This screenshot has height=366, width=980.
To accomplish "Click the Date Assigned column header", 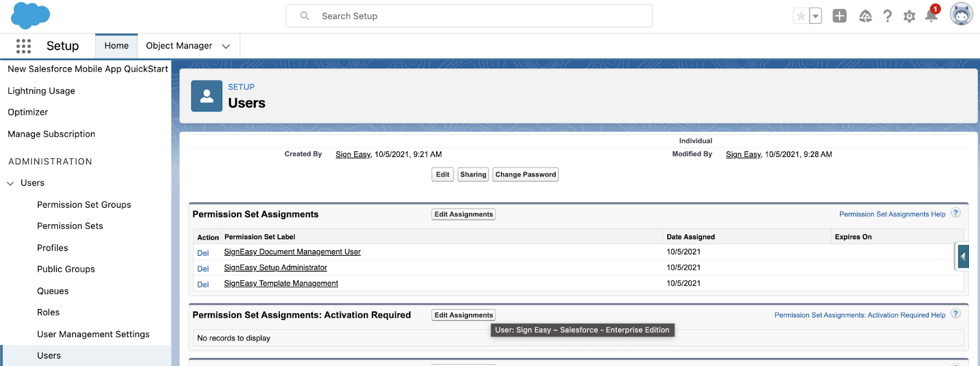I will click(690, 237).
